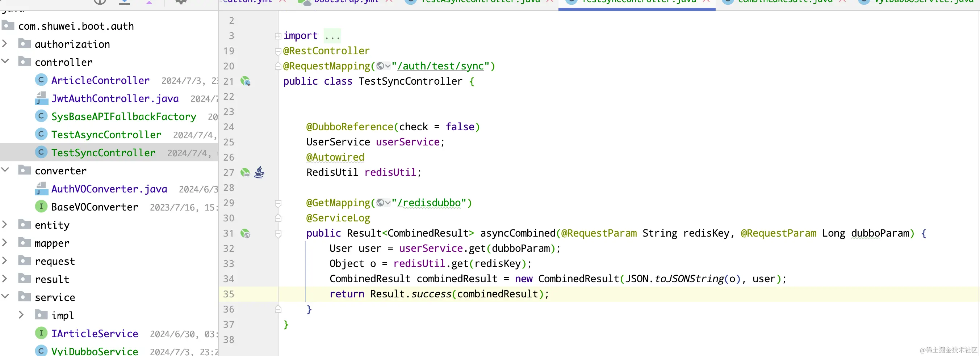Click the fold end marker on line 36
980x356 pixels.
coord(278,309)
